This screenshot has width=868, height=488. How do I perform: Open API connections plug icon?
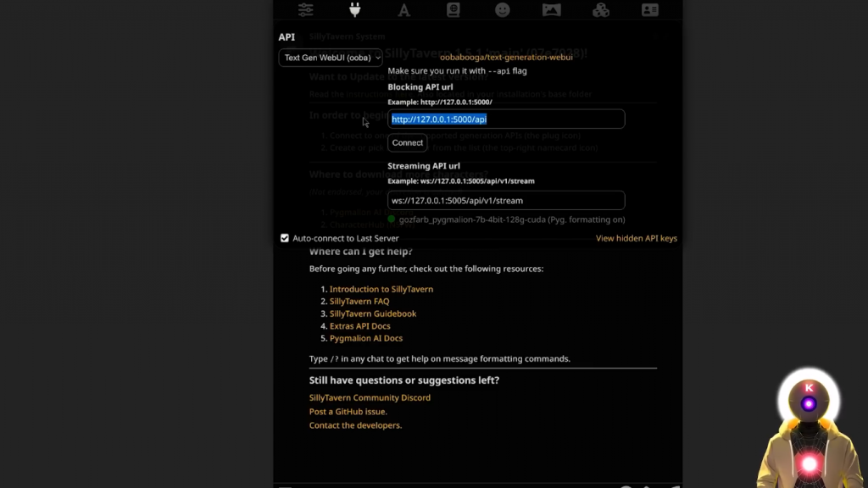[355, 10]
